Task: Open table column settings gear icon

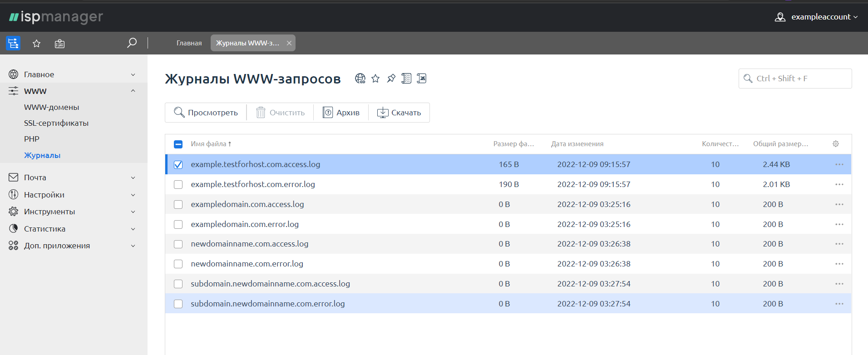Action: (835, 144)
